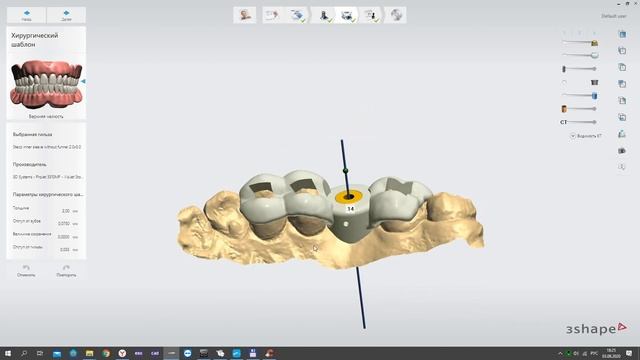The height and width of the screenshot is (360, 640).
Task: Click the orange sleeve ring on tooth 14
Action: (349, 197)
